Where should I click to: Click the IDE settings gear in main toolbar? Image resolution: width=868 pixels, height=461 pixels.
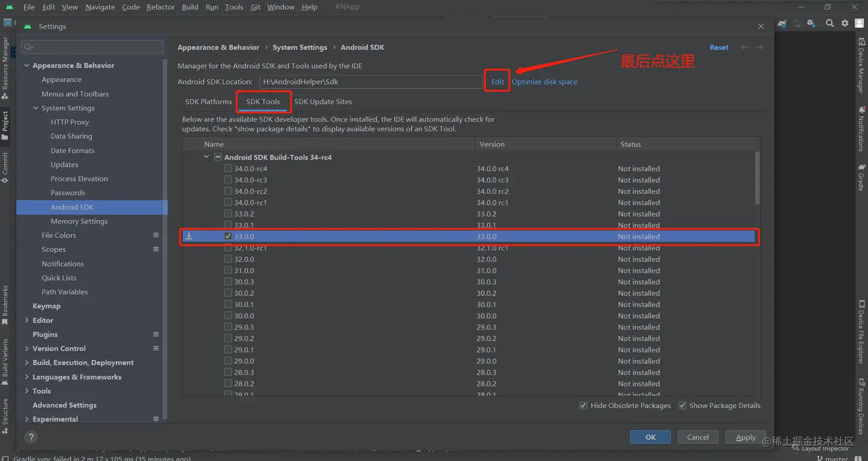pos(844,24)
